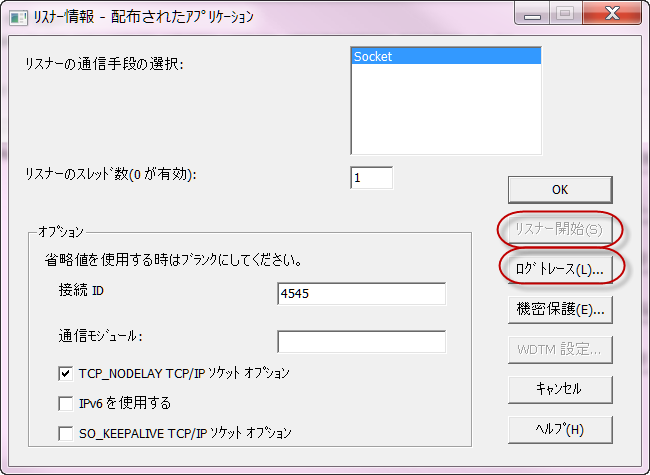650x475 pixels.
Task: Click the 通信モジュール label
Action: click(100, 336)
